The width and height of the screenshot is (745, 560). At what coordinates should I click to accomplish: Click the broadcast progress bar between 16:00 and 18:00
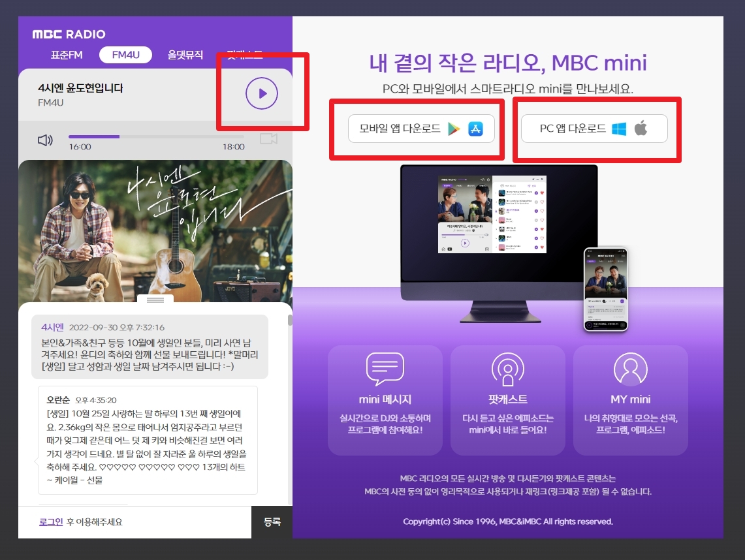(157, 137)
